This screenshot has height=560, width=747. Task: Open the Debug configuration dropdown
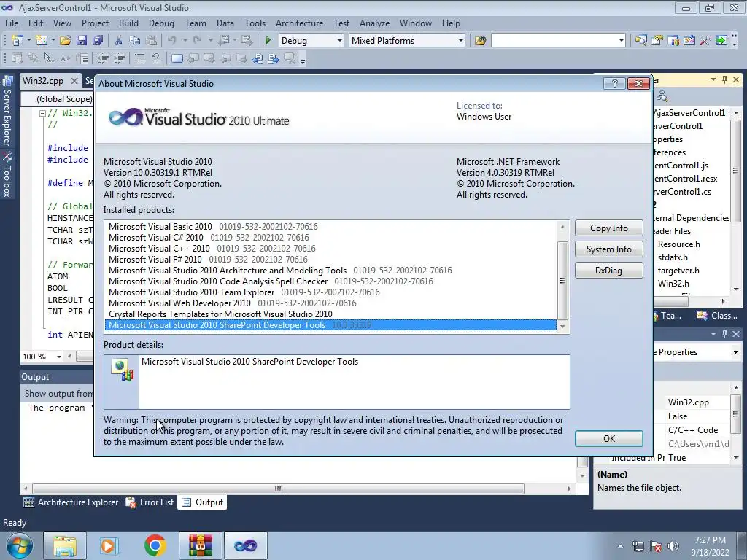click(x=340, y=41)
